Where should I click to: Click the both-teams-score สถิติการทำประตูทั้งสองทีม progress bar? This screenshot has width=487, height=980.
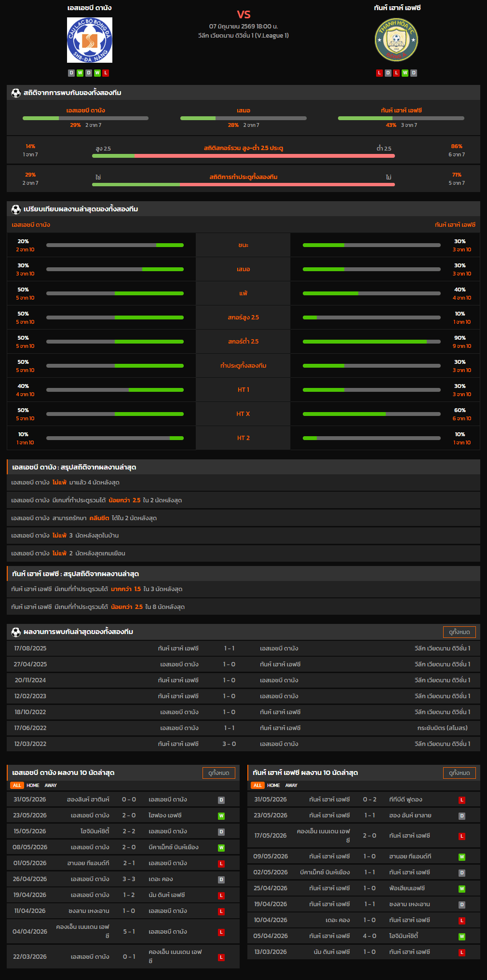pyautogui.click(x=243, y=184)
